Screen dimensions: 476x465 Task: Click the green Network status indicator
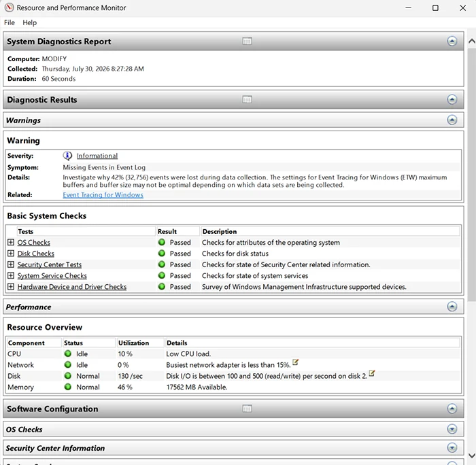click(x=68, y=364)
